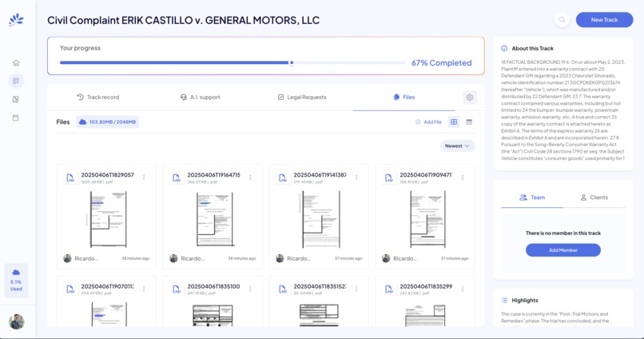
Task: Switch to list view layout
Action: [469, 122]
